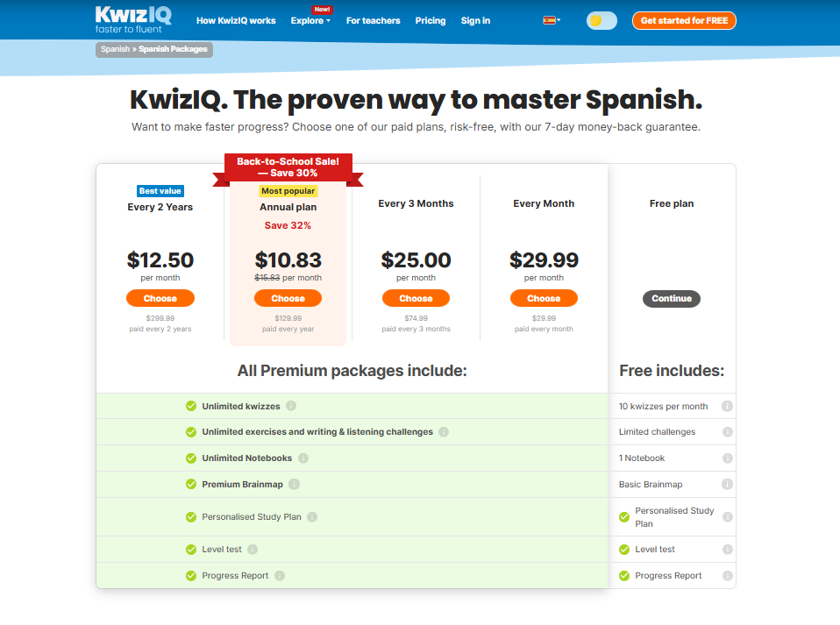Click green checkmark beside Unlimited Notebooks
The width and height of the screenshot is (840, 625).
pos(191,458)
